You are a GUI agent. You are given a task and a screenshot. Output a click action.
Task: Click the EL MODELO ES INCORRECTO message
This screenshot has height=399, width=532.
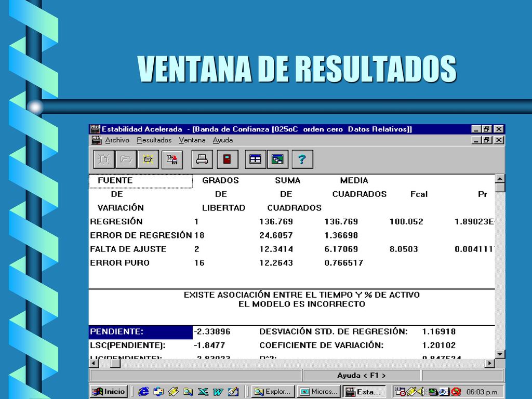coord(302,304)
